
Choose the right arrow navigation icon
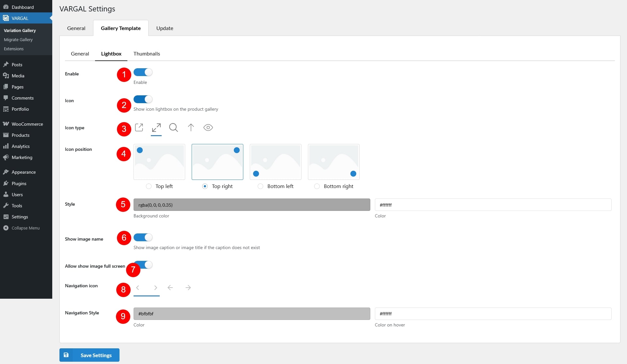pos(188,288)
